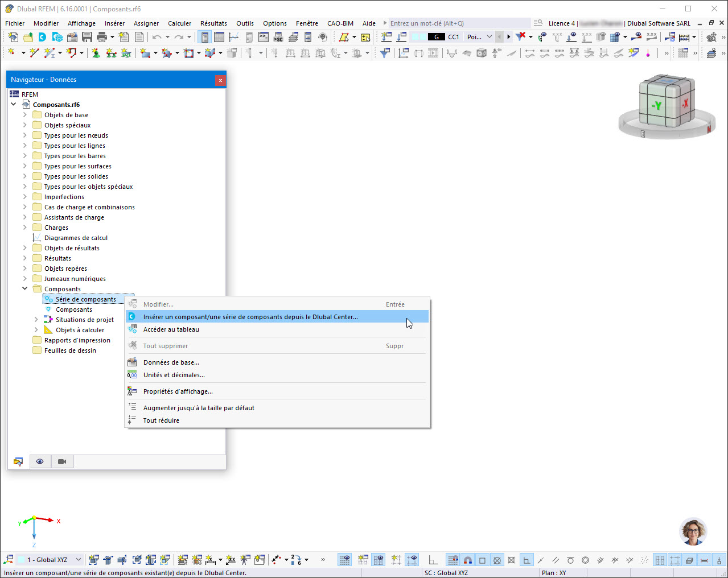
Task: Expand the Objets de base folder
Action: (x=25, y=115)
